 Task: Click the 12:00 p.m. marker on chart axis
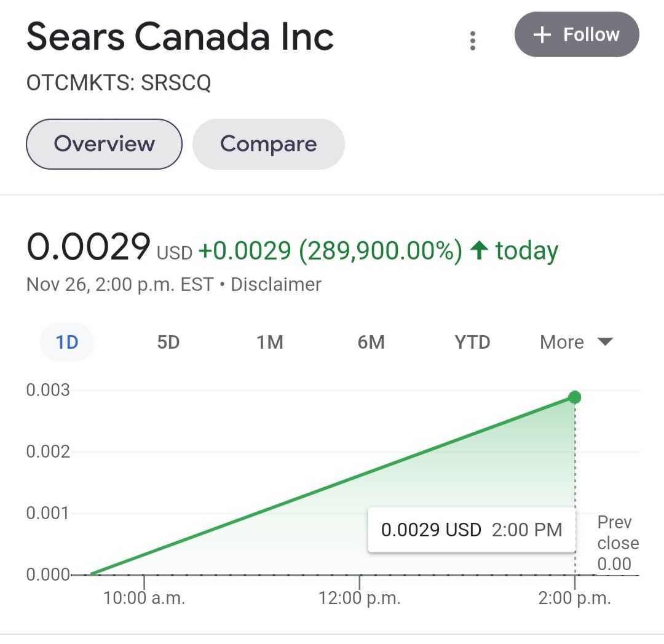coord(360,598)
